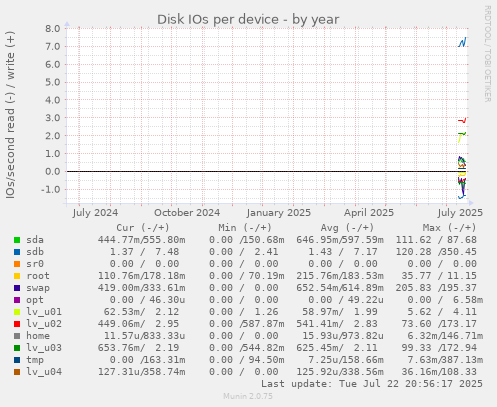This screenshot has width=497, height=407.
Task: Click the lv_u03 dark green swatch
Action: (17, 348)
